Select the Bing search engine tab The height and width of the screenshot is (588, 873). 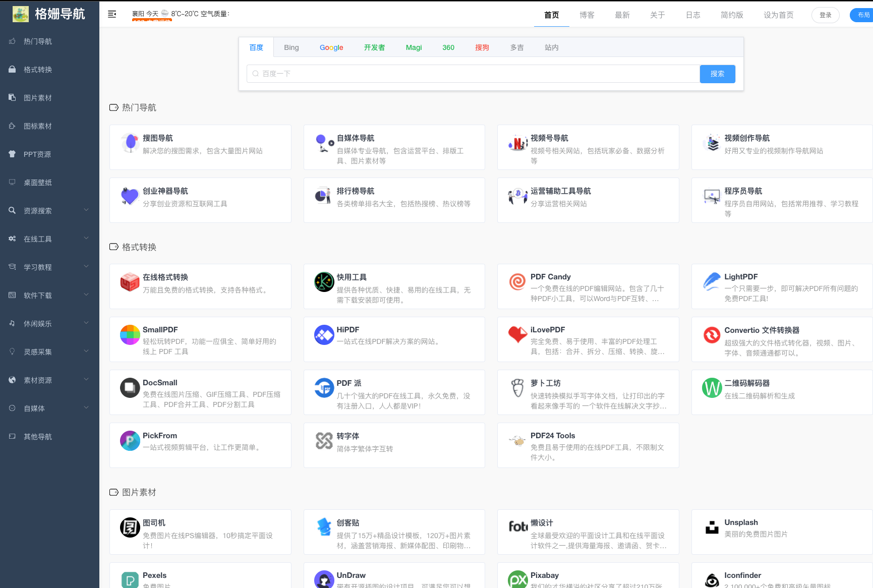(291, 47)
